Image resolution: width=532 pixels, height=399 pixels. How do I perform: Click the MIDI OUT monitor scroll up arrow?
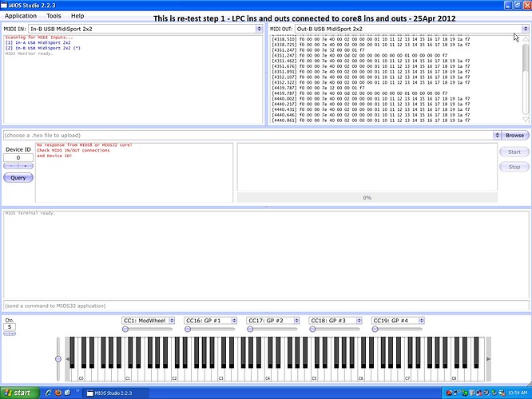pyautogui.click(x=526, y=39)
